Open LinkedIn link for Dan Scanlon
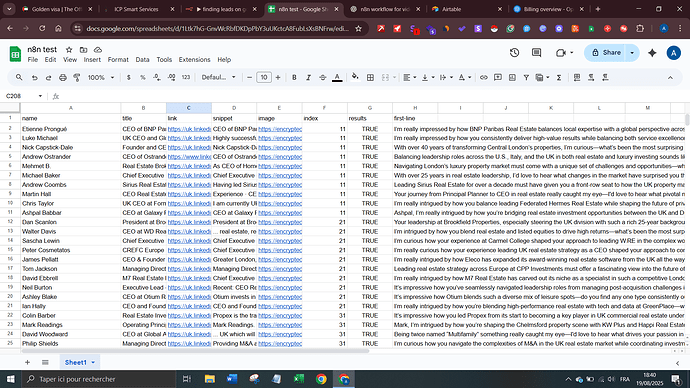This screenshot has height=388, width=690. coord(189,222)
